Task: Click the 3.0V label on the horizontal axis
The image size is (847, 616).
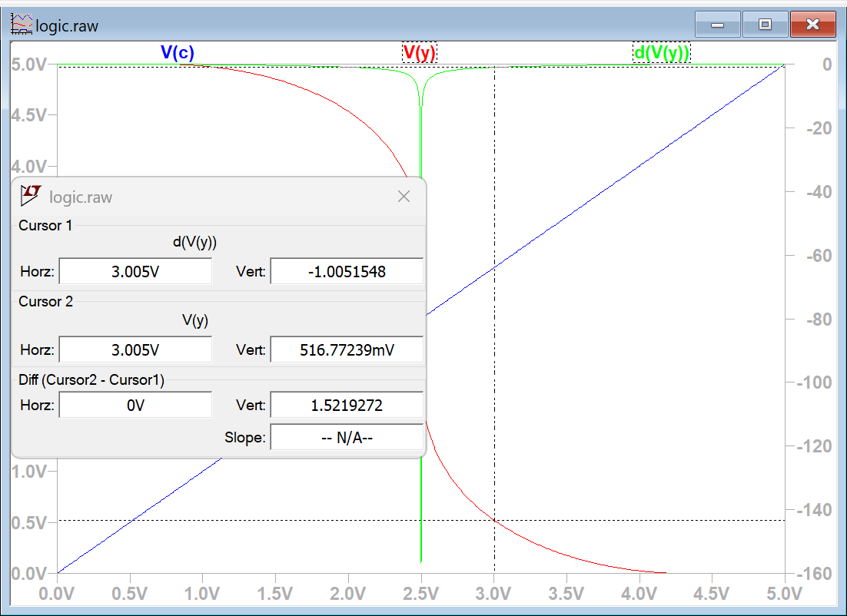Action: pyautogui.click(x=493, y=594)
